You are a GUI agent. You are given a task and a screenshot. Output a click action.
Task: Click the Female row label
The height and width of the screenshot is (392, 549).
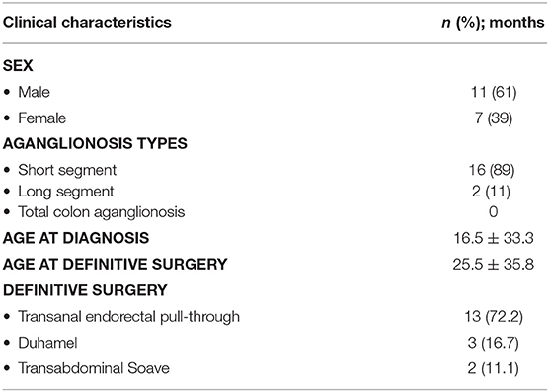tap(42, 118)
